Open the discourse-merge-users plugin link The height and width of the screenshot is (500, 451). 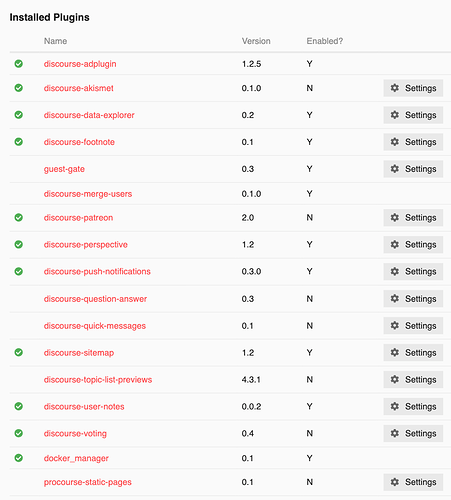point(88,194)
